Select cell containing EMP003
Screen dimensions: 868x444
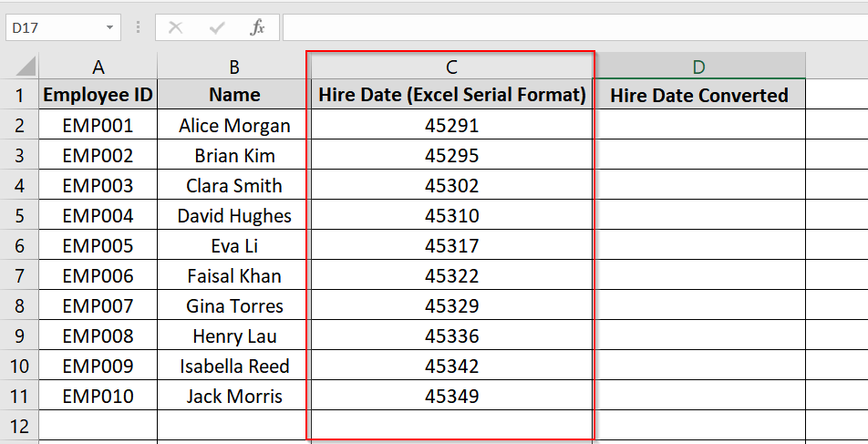(98, 184)
